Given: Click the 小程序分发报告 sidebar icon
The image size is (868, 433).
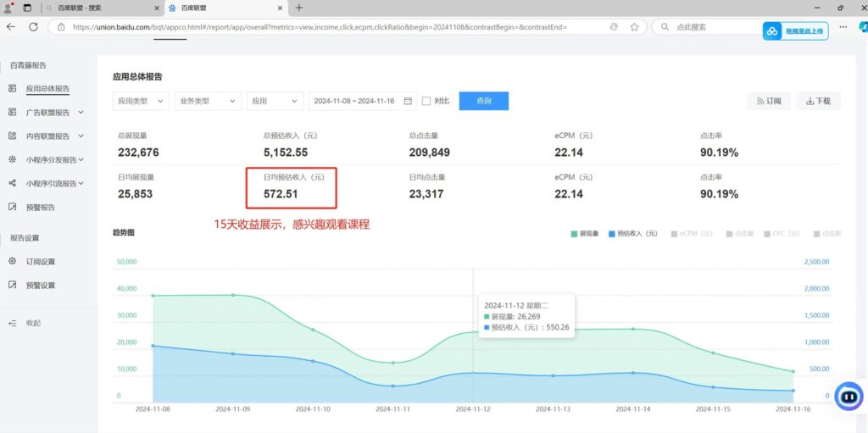Looking at the screenshot, I should point(12,159).
